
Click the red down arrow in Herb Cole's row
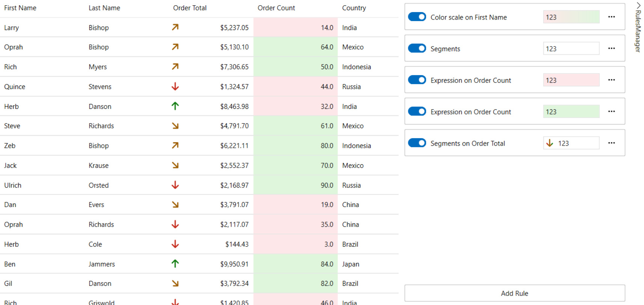[175, 244]
